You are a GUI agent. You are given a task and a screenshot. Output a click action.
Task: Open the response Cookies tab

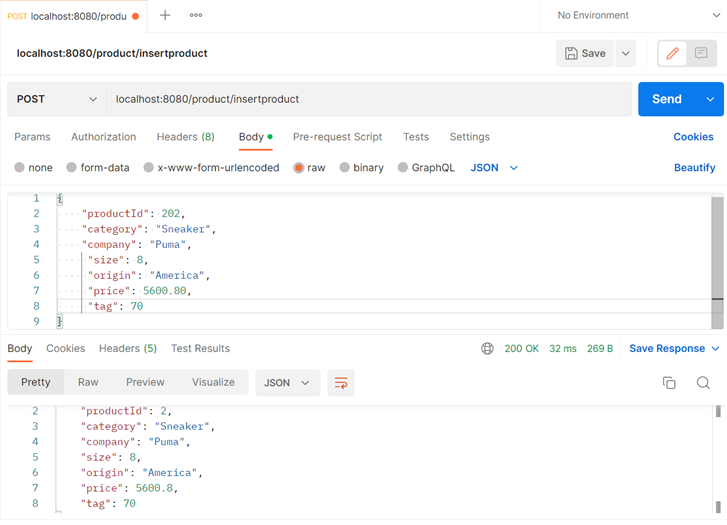pos(65,348)
